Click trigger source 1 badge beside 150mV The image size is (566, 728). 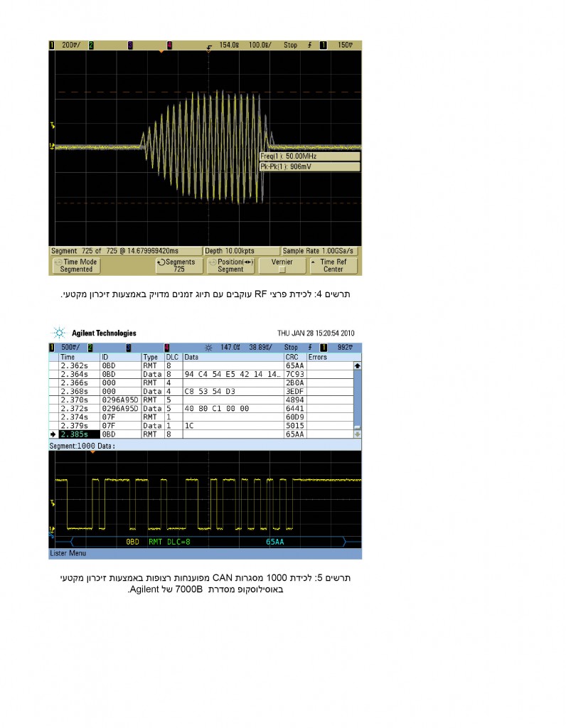[x=323, y=45]
